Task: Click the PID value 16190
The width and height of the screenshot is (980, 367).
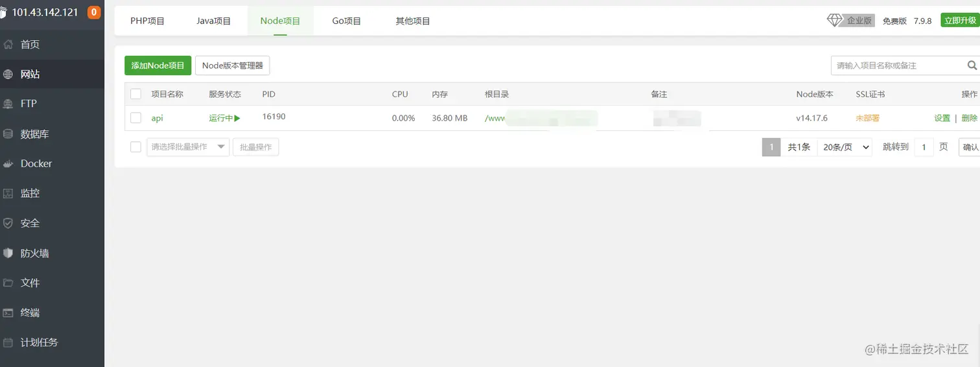Action: coord(274,117)
